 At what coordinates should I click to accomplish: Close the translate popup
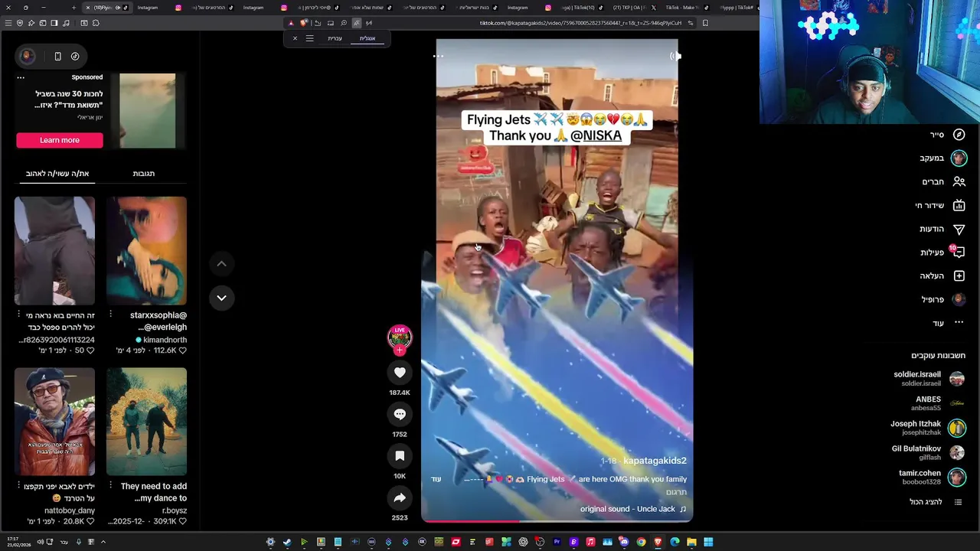point(295,38)
